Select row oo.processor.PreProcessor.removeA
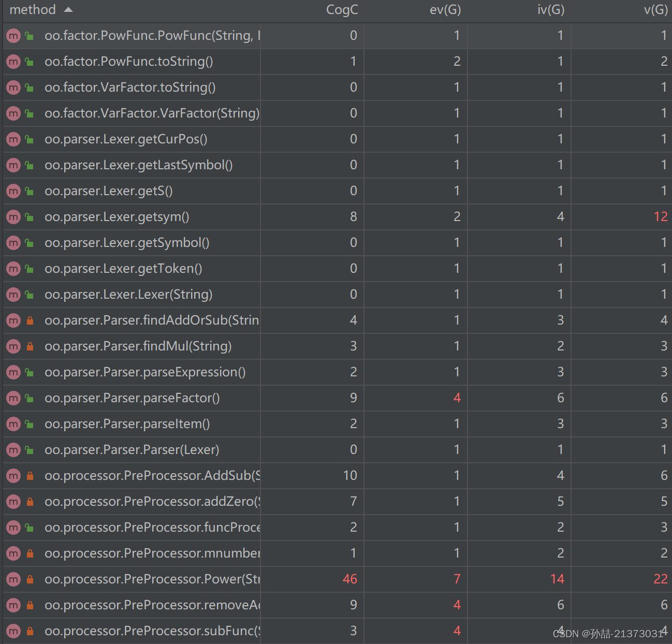 click(x=337, y=605)
